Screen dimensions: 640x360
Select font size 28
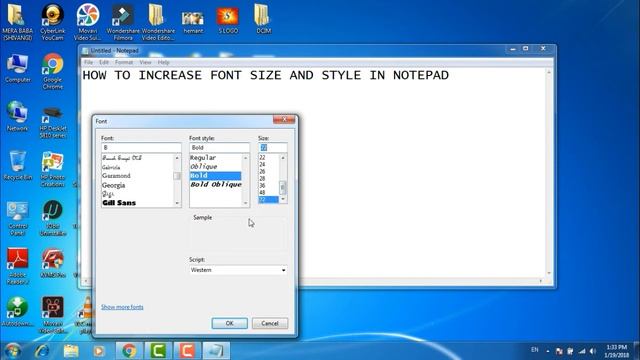(262, 178)
